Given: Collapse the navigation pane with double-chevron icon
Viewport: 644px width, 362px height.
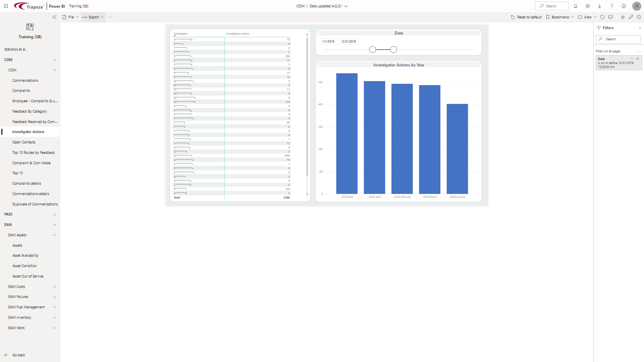Looking at the screenshot, I should pos(54,17).
